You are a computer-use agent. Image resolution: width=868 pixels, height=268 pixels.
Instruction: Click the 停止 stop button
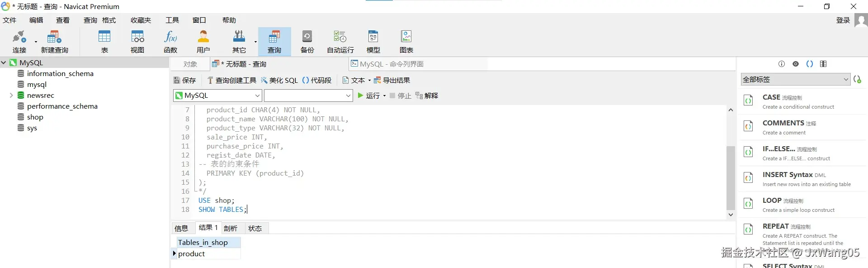click(x=400, y=96)
